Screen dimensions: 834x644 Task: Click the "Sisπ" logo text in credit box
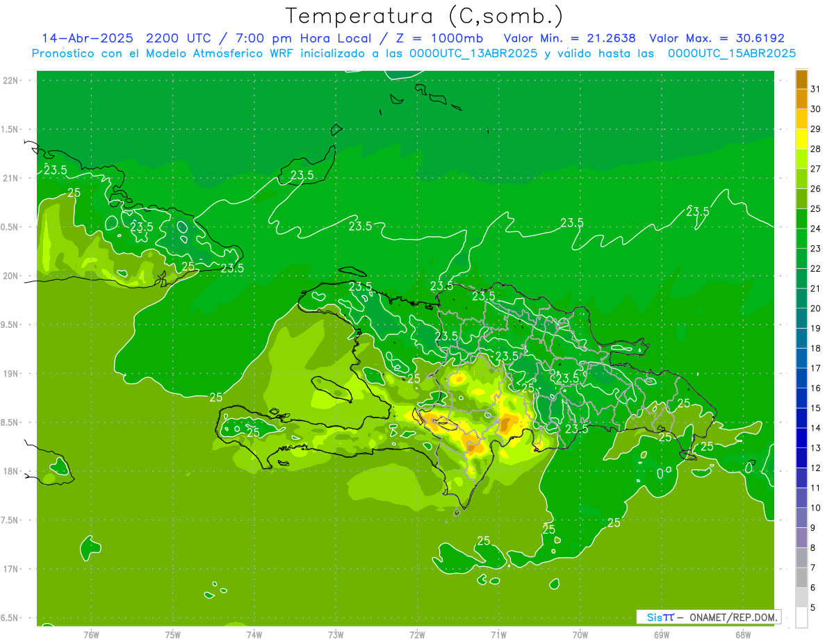(x=660, y=617)
